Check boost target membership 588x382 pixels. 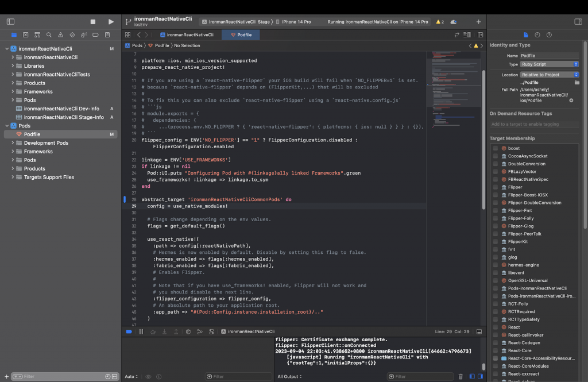(496, 148)
